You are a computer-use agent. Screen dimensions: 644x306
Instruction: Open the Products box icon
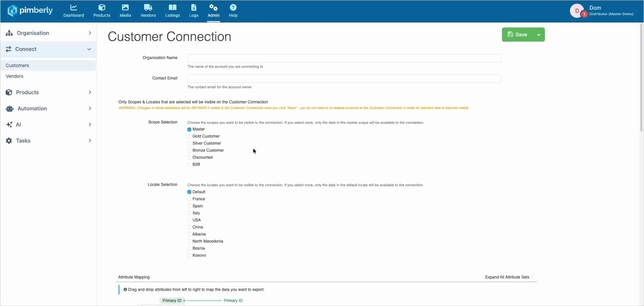(x=102, y=7)
